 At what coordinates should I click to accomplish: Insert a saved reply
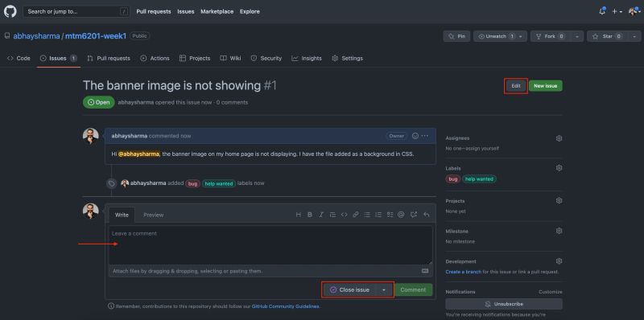coord(427,215)
